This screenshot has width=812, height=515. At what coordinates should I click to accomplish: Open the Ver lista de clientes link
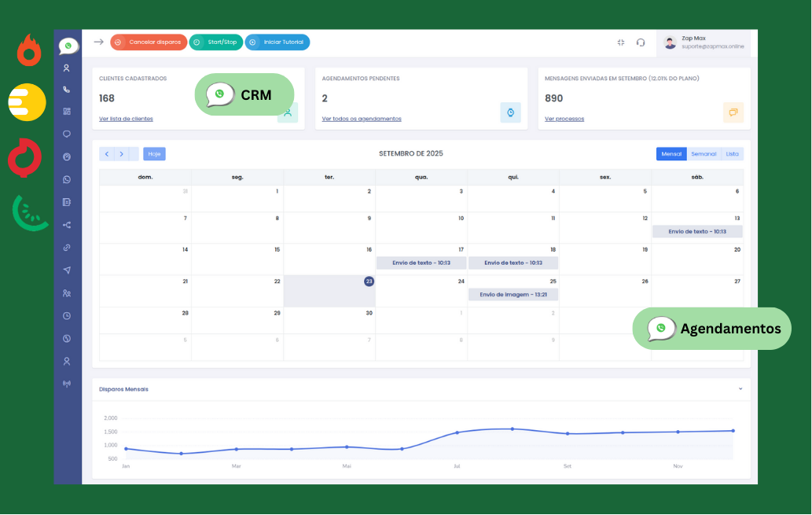126,119
